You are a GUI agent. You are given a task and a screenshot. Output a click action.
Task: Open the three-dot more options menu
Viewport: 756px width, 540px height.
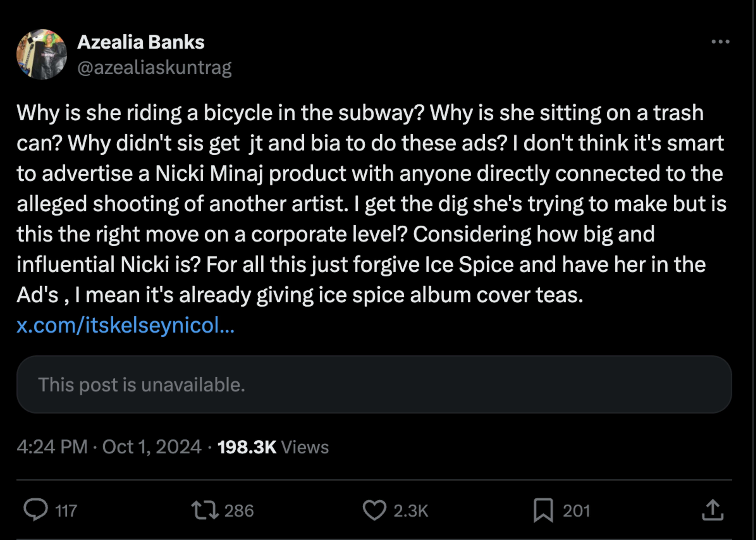[720, 42]
